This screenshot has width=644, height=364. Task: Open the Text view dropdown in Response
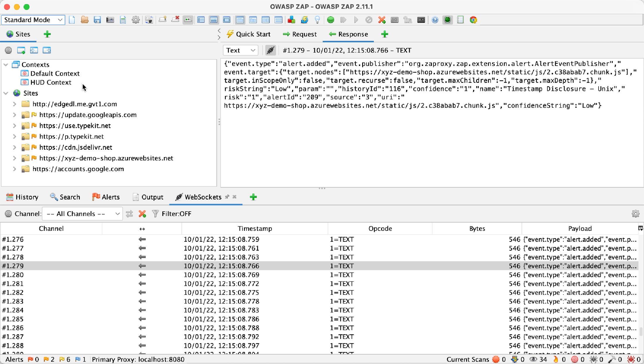(x=241, y=50)
